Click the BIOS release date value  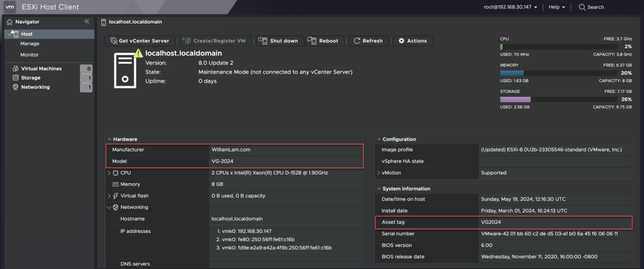pos(539,257)
